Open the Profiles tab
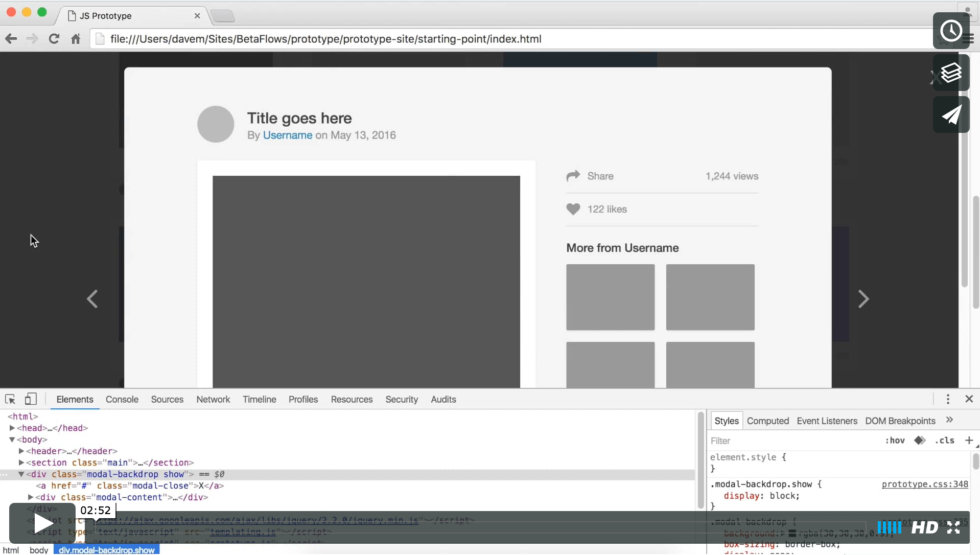This screenshot has height=555, width=980. [x=303, y=399]
